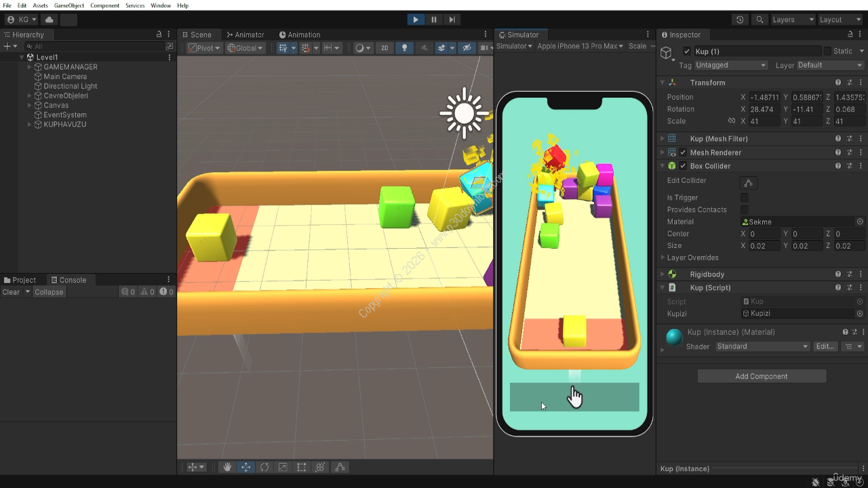Check the Static checkbox
Screen dimensions: 868x488
(x=827, y=52)
